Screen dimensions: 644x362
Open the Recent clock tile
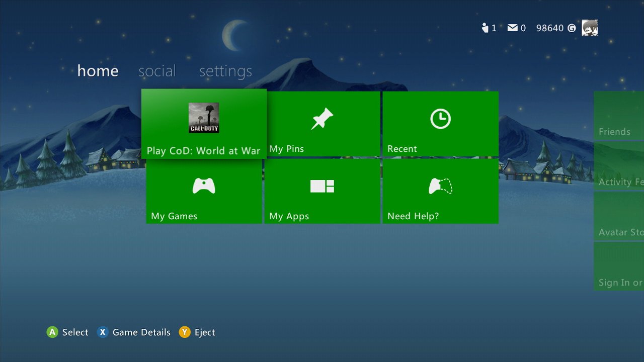click(441, 123)
